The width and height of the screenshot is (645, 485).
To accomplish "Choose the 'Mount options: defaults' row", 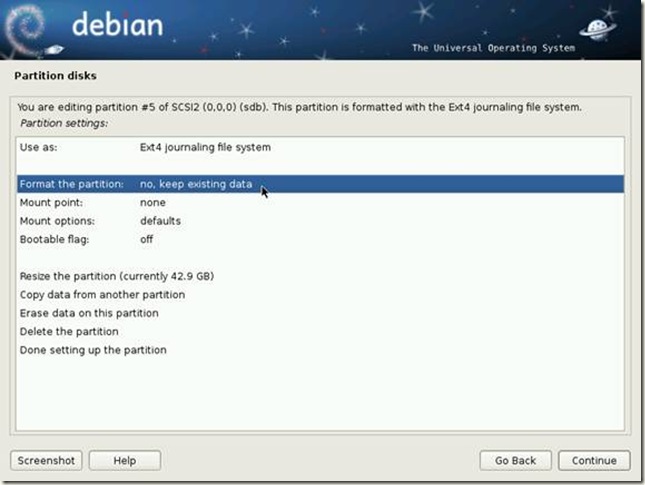I will [320, 221].
